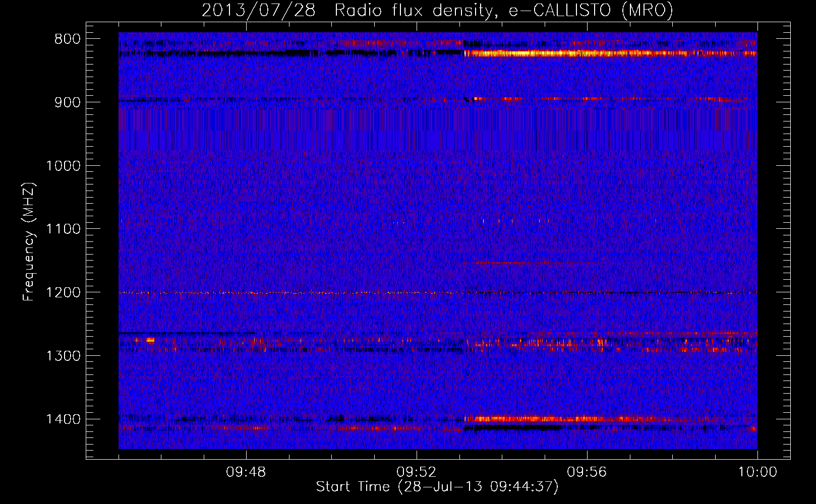This screenshot has width=816, height=504.
Task: Click the 'Start Time (28-Jul-13 09:44:37)' label
Action: tap(437, 487)
